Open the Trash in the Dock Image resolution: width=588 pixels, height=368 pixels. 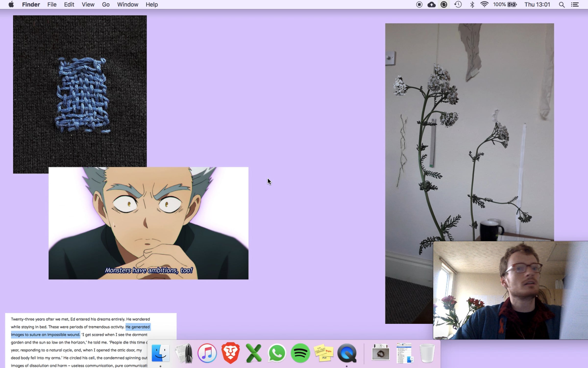[427, 353]
